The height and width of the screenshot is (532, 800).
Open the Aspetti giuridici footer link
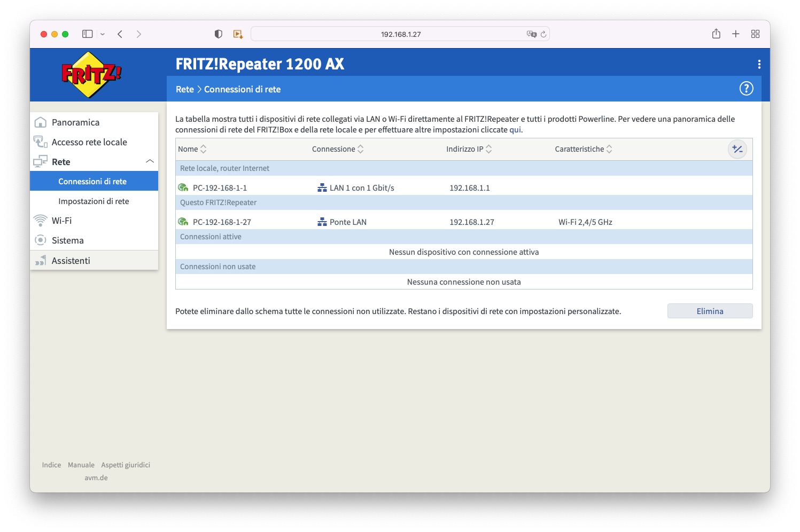coord(126,465)
